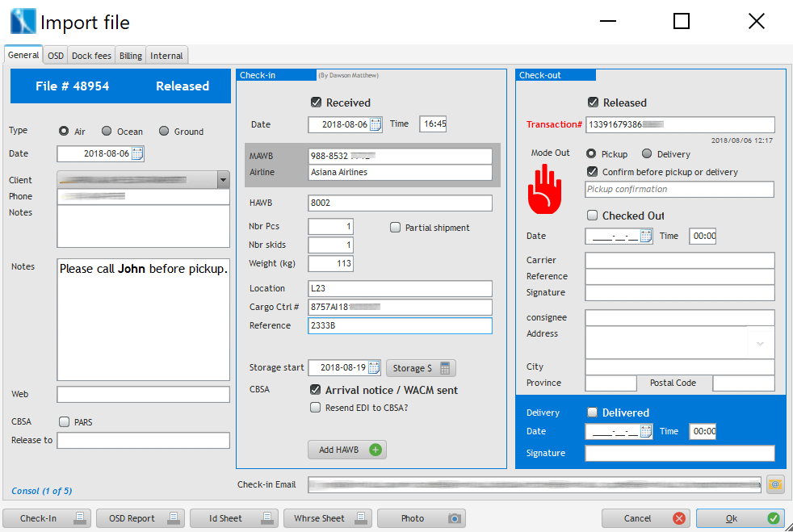Expand the Address dropdown chevron
The height and width of the screenshot is (532, 793).
click(x=760, y=344)
